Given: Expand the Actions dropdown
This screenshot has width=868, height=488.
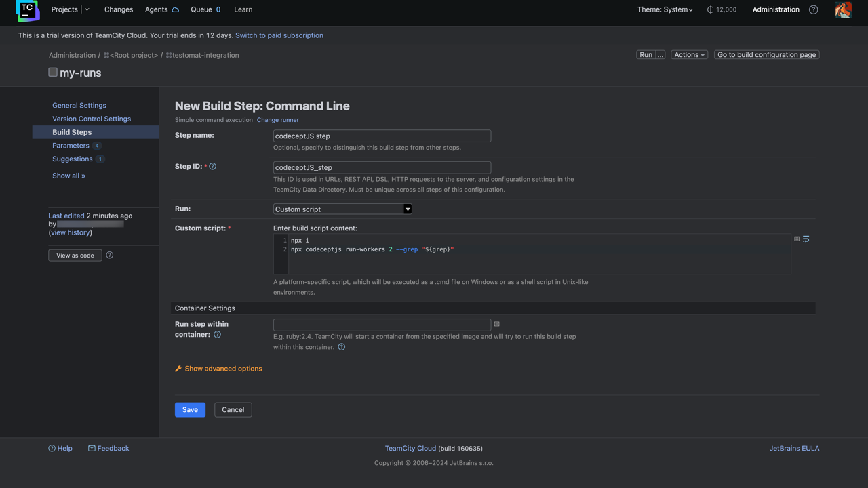Looking at the screenshot, I should coord(689,54).
